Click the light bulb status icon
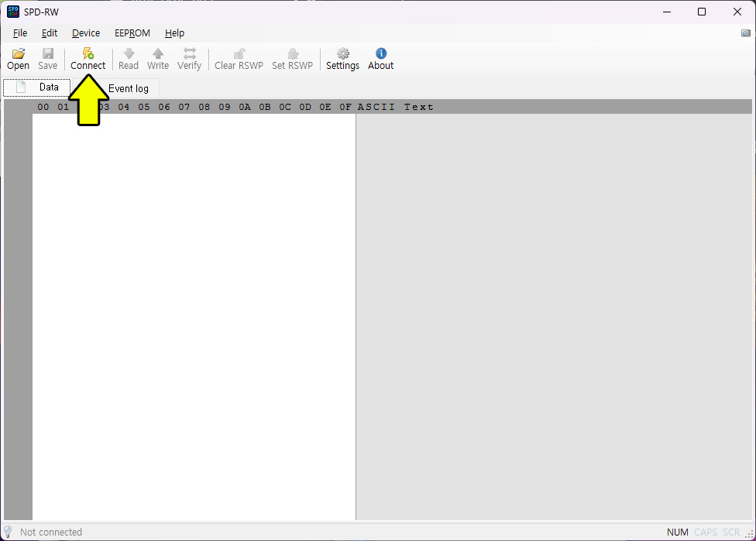The height and width of the screenshot is (541, 756). pyautogui.click(x=9, y=532)
